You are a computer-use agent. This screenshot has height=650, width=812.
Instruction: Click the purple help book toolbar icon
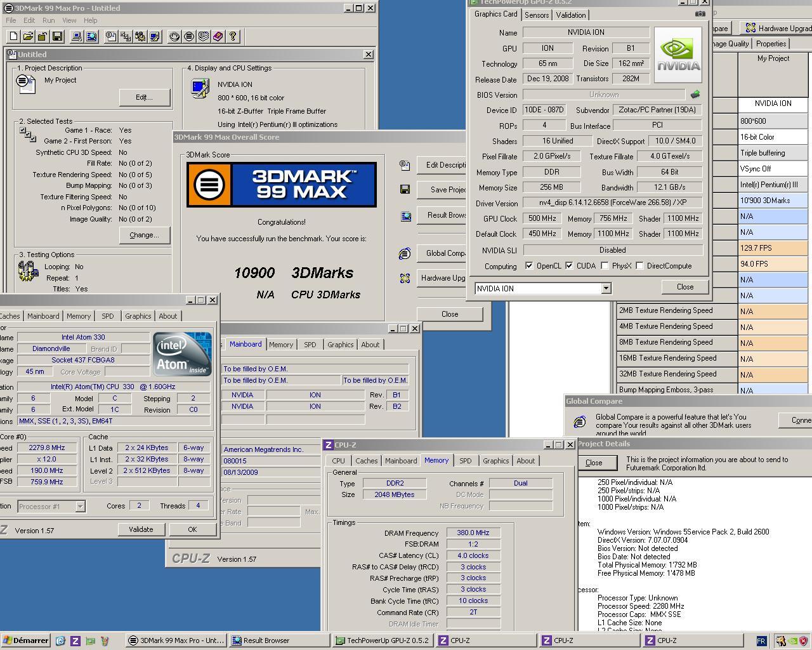point(218,37)
